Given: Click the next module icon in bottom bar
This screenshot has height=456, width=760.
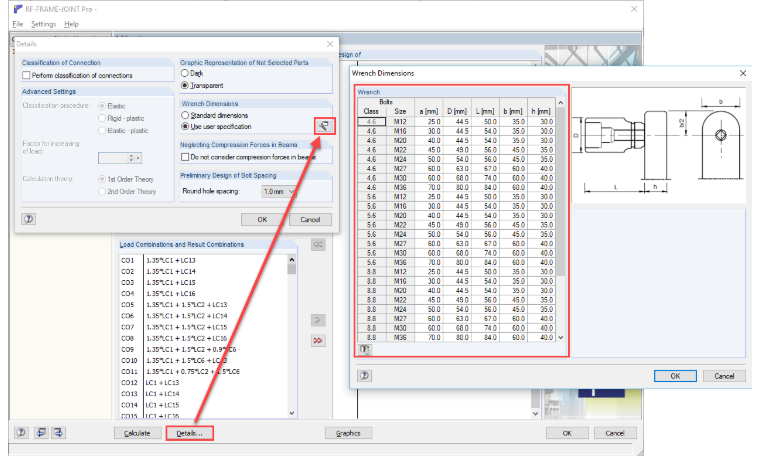Looking at the screenshot, I should pos(59,433).
